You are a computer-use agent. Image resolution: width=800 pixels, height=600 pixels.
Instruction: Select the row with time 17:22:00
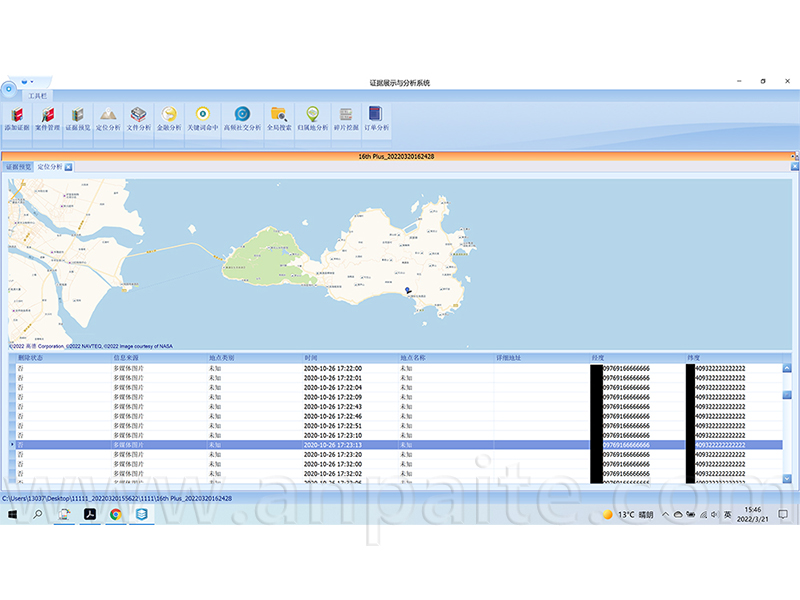tap(332, 369)
